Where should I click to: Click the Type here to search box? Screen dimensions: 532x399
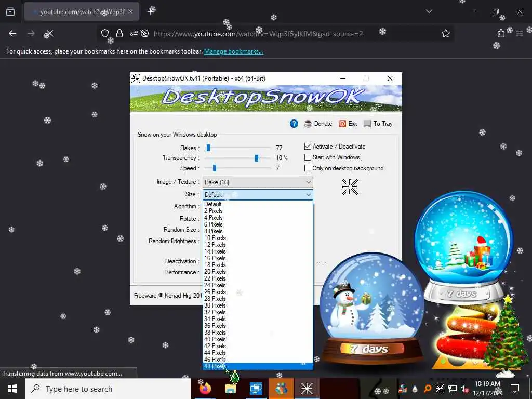coord(108,389)
